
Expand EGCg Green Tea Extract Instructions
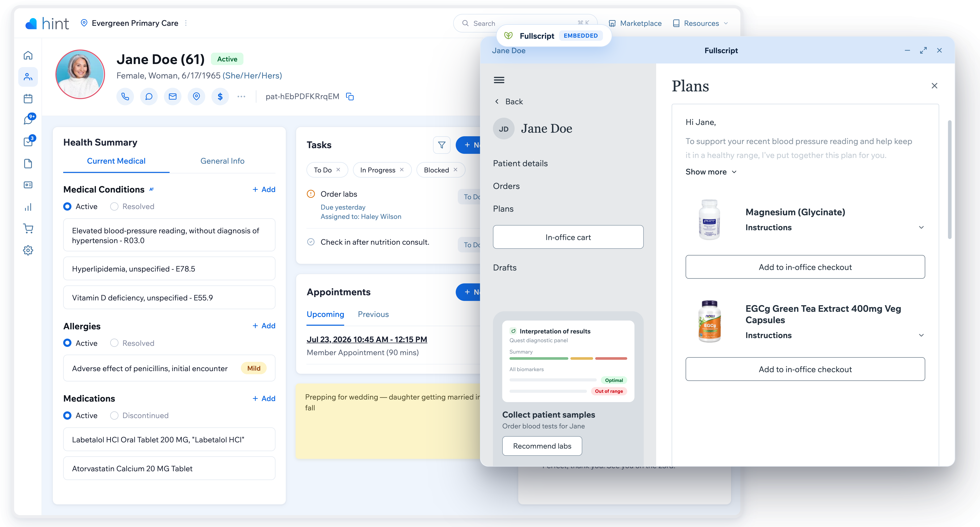921,335
